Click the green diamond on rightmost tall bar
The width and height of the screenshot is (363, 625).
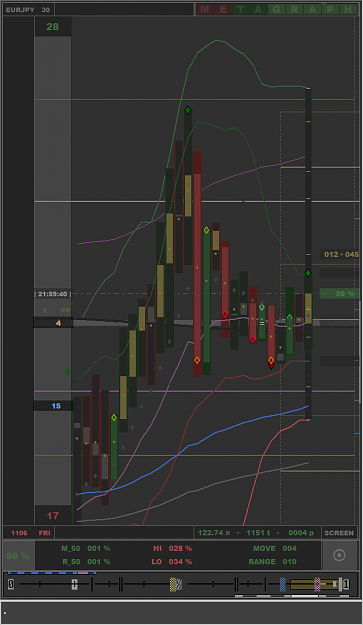coord(308,273)
